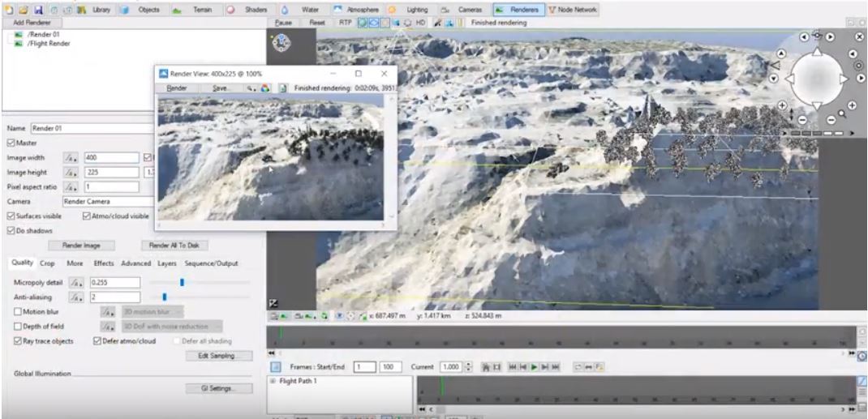Click the compass icon in 3D preview corner

(281, 42)
